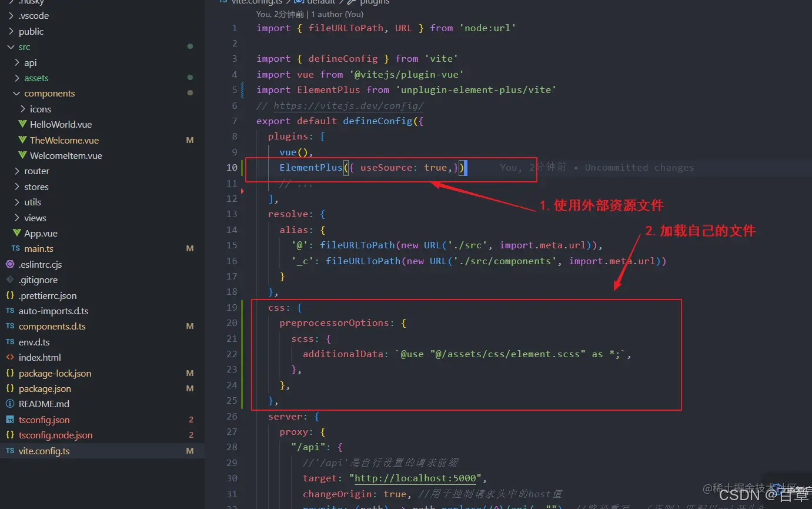Viewport: 812px width, 509px height.
Task: Expand the views folder chevron
Action: point(16,218)
